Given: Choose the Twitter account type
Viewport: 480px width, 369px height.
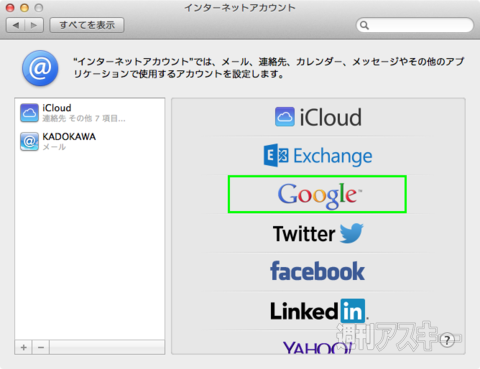Looking at the screenshot, I should (x=318, y=233).
